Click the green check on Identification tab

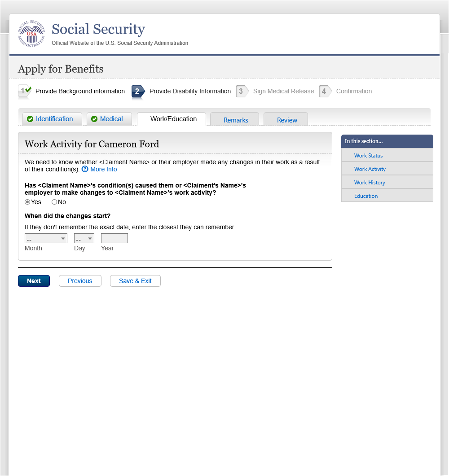(30, 119)
